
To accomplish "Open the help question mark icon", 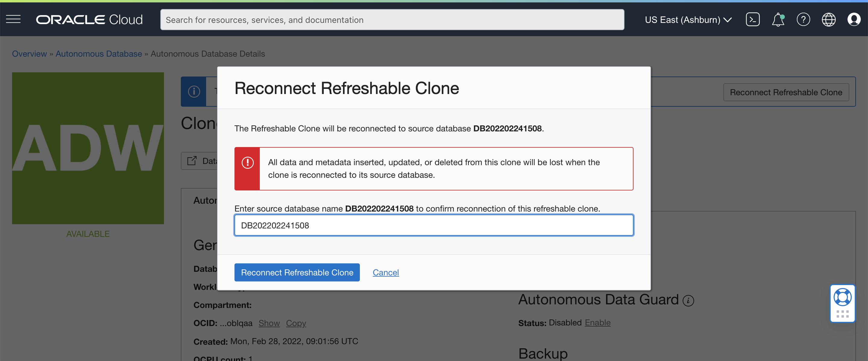I will click(x=803, y=20).
